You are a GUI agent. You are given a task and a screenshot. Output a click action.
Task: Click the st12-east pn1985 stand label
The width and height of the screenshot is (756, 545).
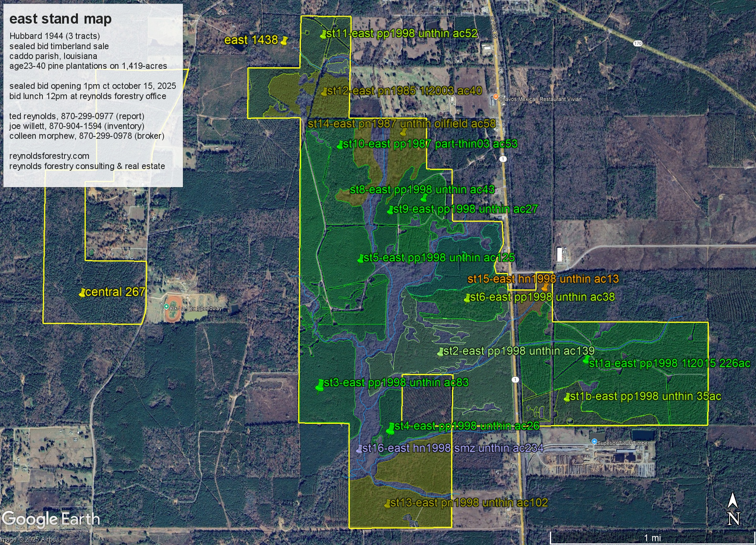coord(404,91)
